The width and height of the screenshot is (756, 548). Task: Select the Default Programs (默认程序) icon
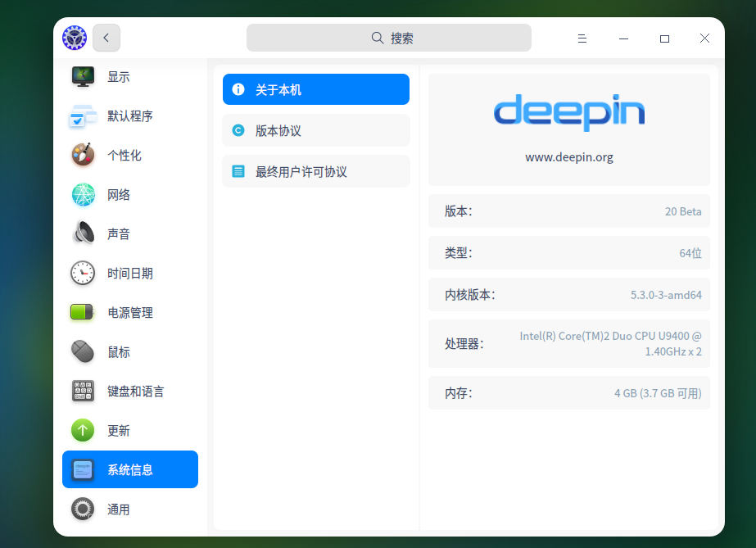pyautogui.click(x=83, y=116)
